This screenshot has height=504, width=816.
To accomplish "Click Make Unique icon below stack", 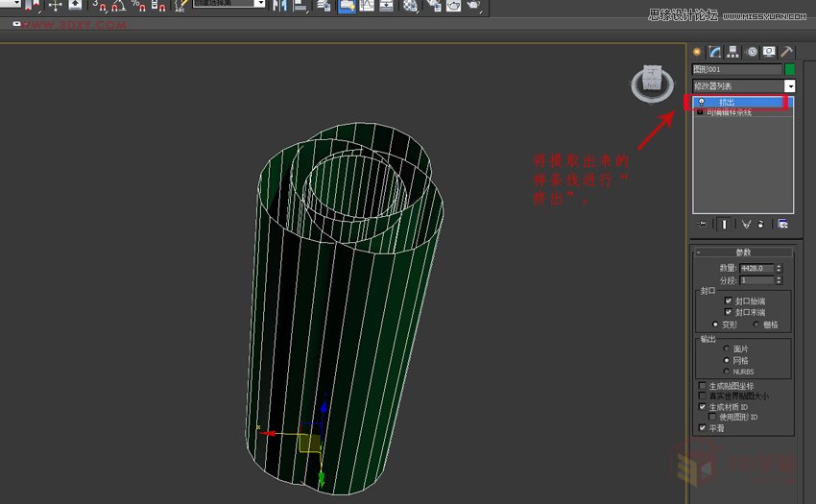I will click(746, 224).
